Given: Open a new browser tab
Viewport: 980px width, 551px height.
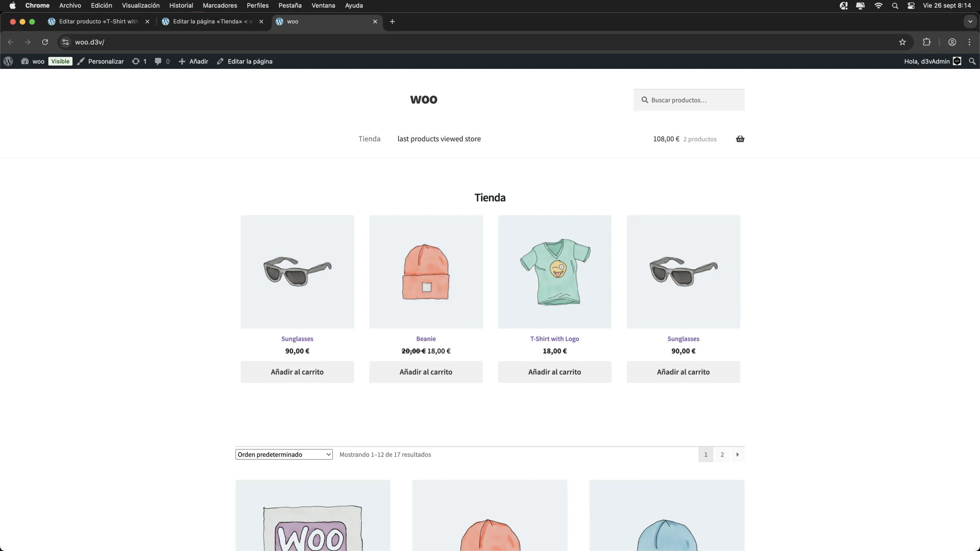Looking at the screenshot, I should tap(392, 21).
